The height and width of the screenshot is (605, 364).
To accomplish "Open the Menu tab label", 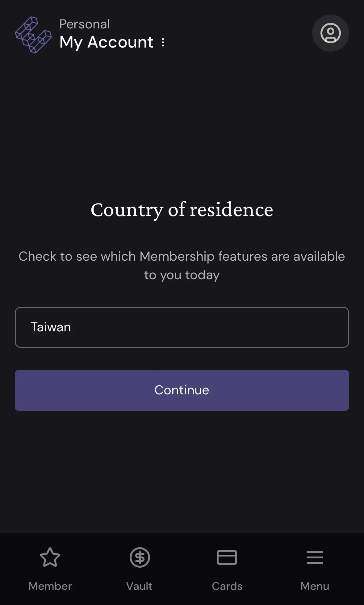I will point(315,586).
